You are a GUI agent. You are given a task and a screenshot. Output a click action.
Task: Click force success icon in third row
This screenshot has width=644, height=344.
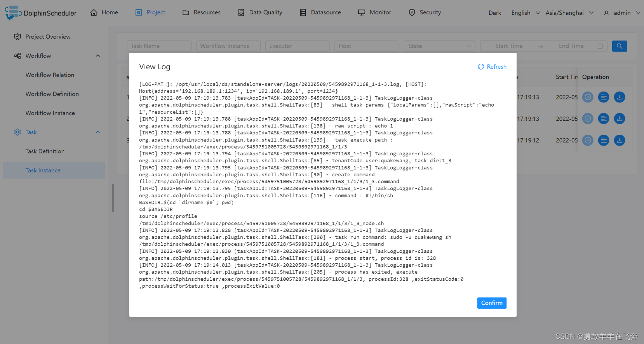point(588,140)
